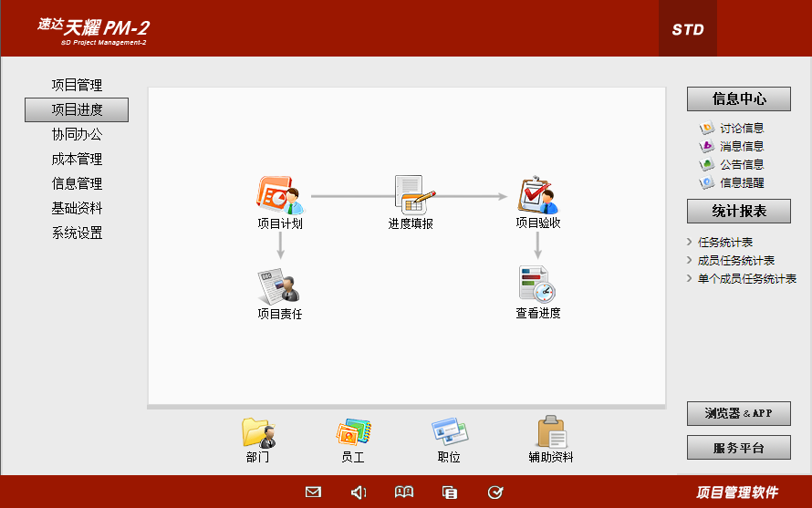The image size is (812, 508).
Task: Click the 信息中心 button
Action: [739, 99]
